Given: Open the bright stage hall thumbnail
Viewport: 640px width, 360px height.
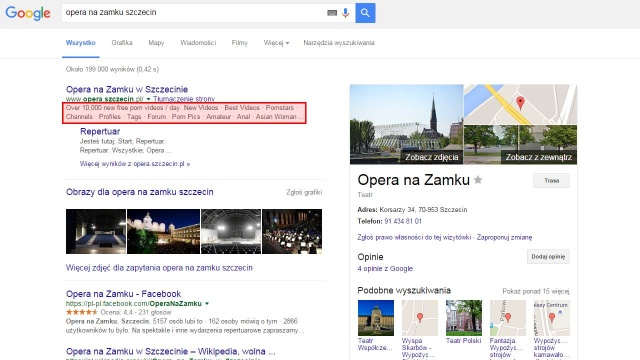Looking at the screenshot, I should 231,231.
